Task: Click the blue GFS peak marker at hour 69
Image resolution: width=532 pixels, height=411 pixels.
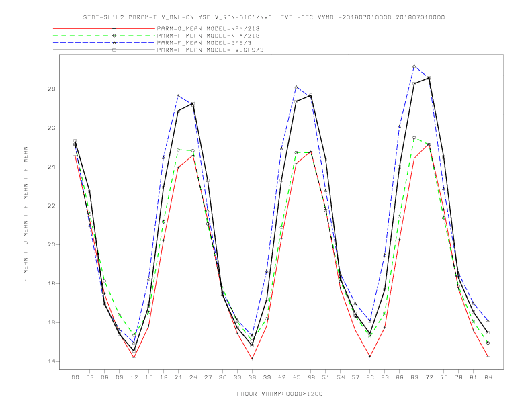Action: (x=414, y=66)
